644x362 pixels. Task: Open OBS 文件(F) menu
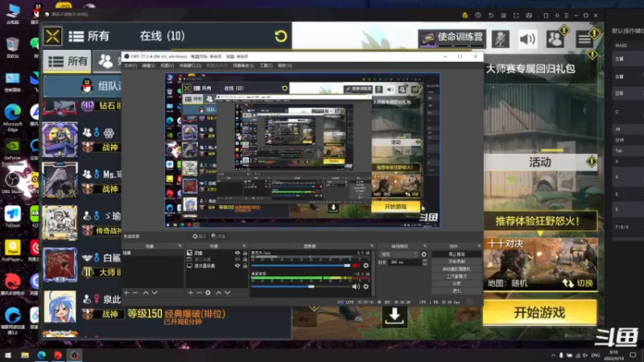pos(130,66)
